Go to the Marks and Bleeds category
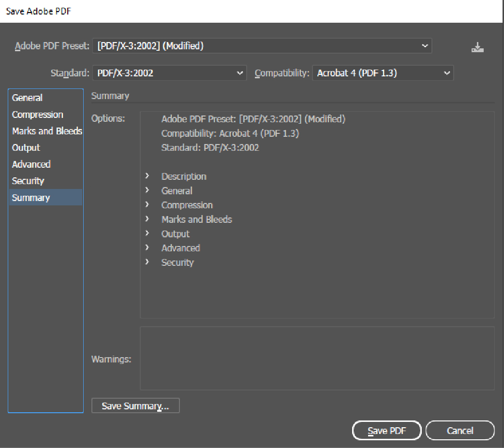504x448 pixels. (x=46, y=131)
